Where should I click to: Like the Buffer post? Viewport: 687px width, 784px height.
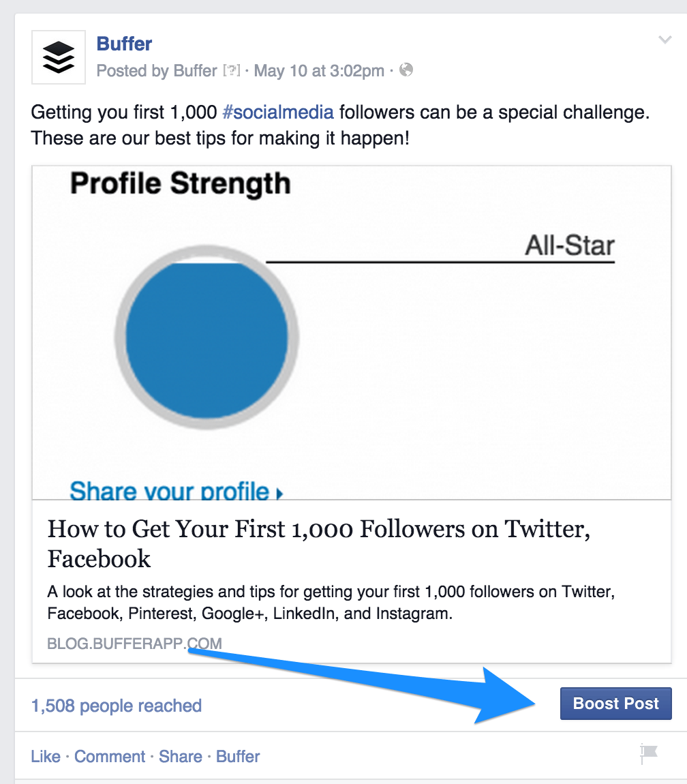click(x=45, y=756)
